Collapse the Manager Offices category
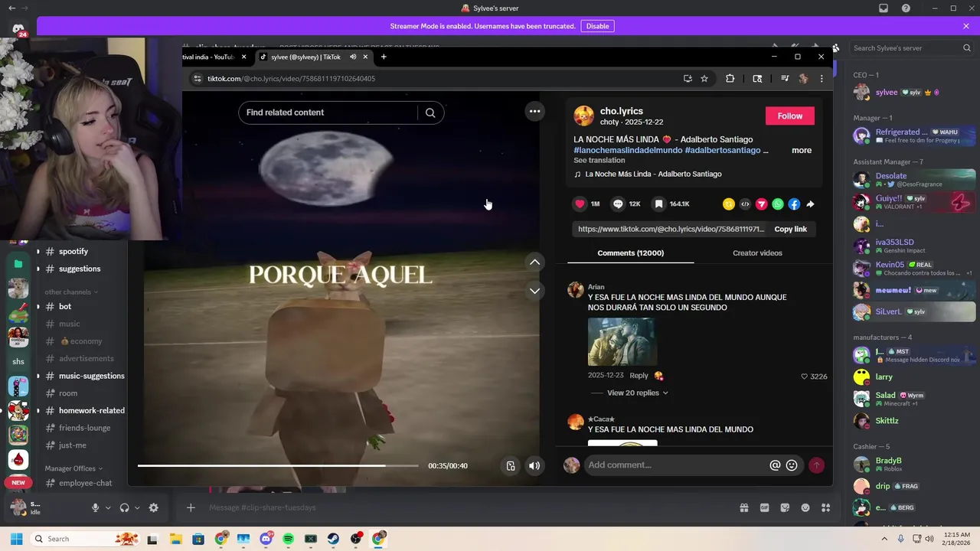This screenshot has width=980, height=551. coord(73,468)
